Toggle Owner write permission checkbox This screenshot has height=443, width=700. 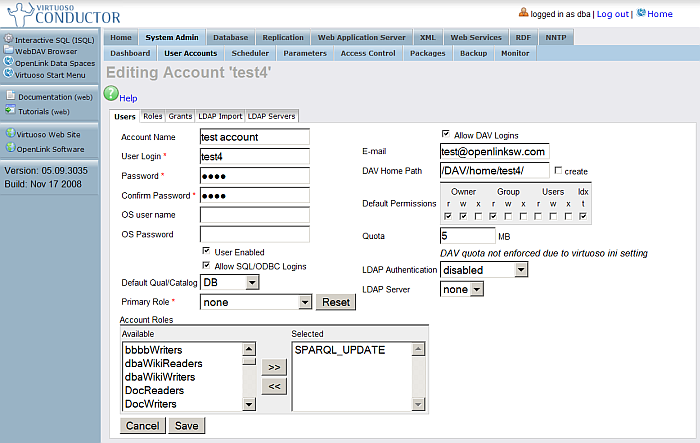click(x=463, y=216)
